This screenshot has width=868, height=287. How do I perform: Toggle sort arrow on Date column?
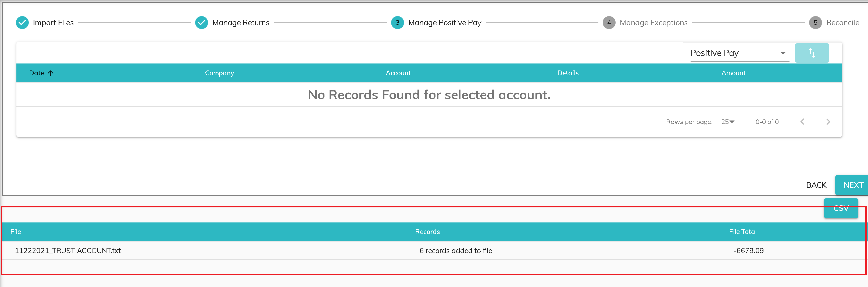coord(51,73)
